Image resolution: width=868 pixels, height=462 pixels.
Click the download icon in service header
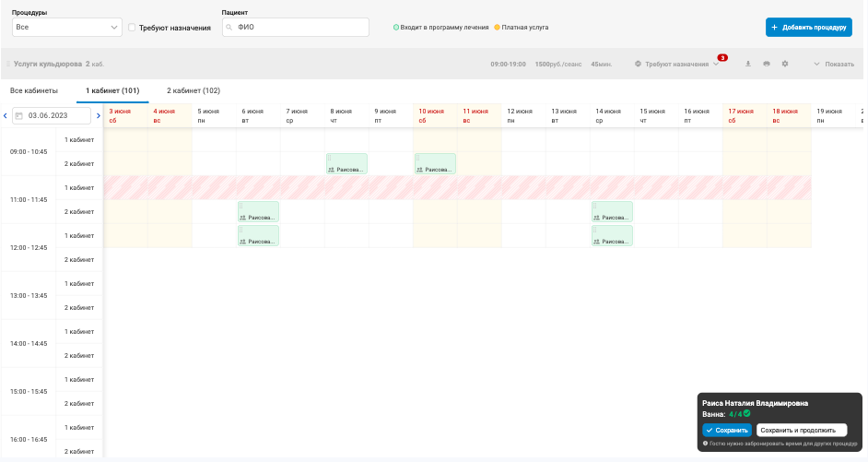(x=748, y=64)
